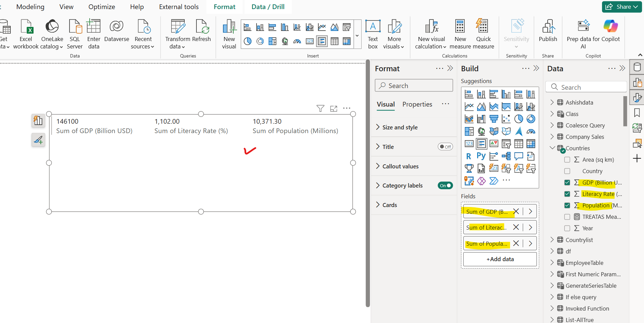The height and width of the screenshot is (323, 644).
Task: Click the Share button
Action: pos(622,7)
